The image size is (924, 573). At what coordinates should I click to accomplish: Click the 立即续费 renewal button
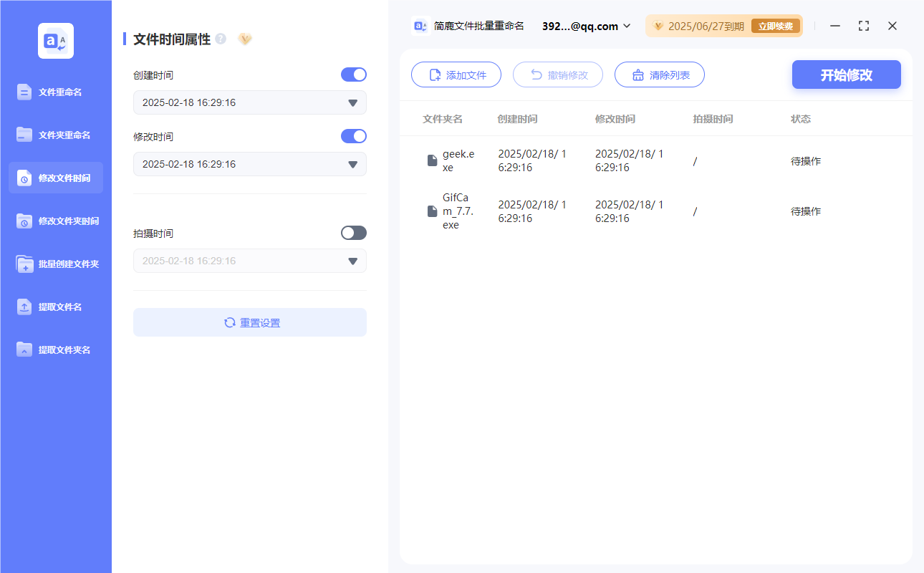[776, 25]
